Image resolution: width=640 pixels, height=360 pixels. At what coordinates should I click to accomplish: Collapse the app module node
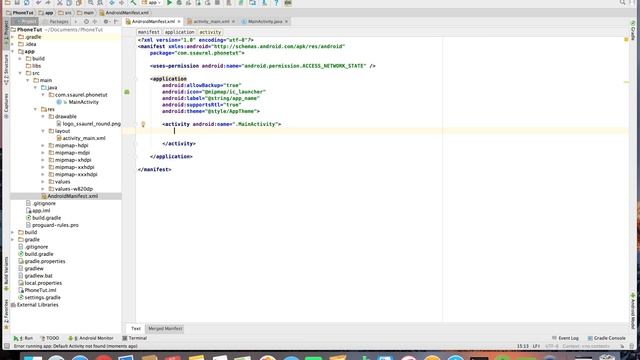click(x=13, y=51)
